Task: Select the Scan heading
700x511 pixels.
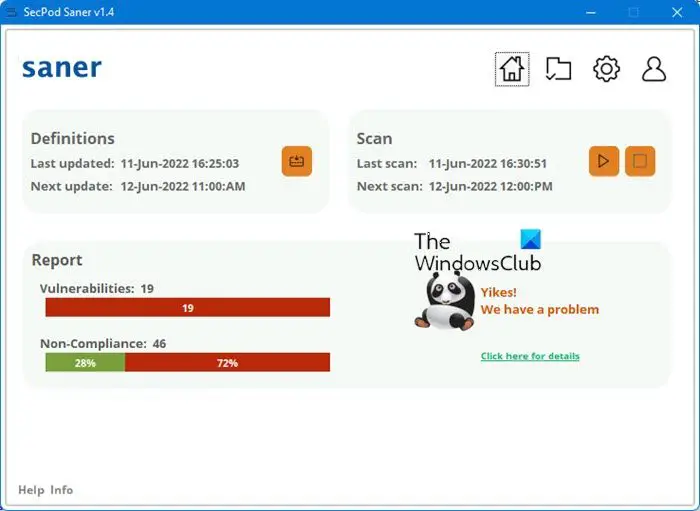Action: coord(374,139)
